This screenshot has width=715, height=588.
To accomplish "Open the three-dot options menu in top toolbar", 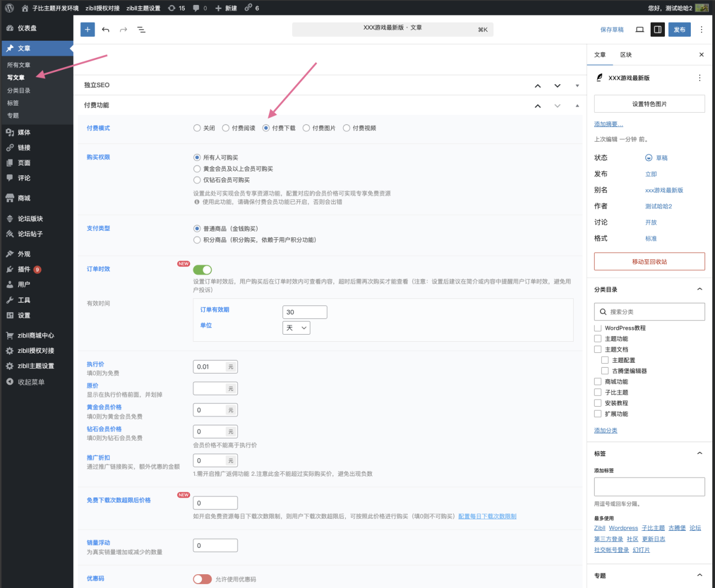I will (701, 30).
